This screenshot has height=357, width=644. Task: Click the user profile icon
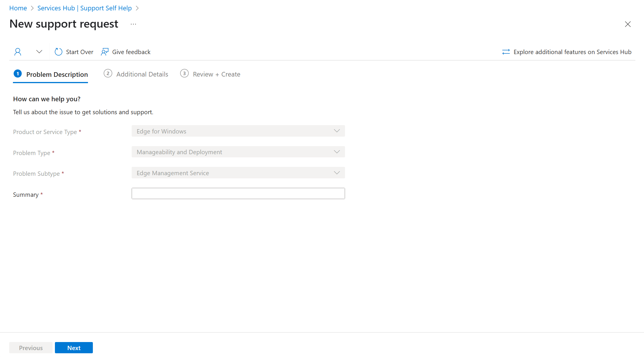click(18, 52)
